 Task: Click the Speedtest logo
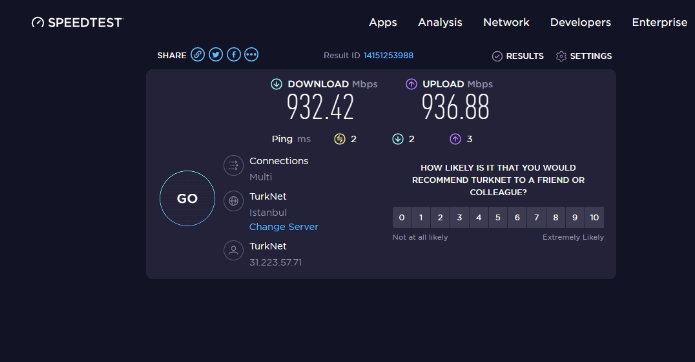click(x=77, y=22)
